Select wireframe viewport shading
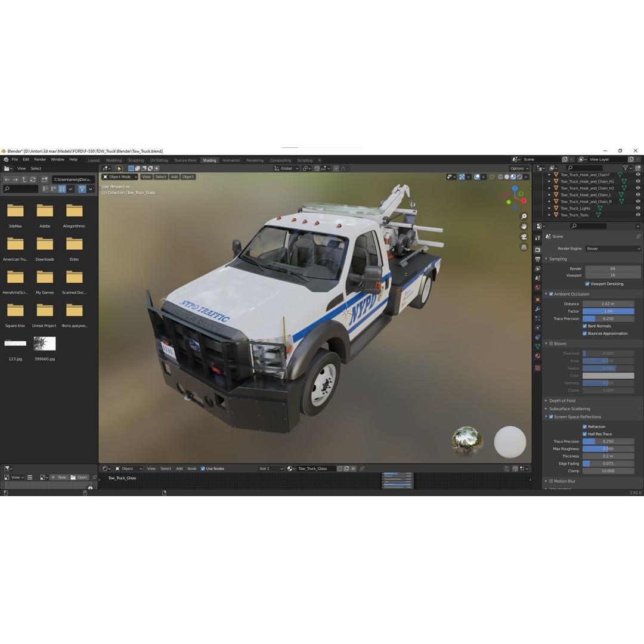644x644 pixels. click(x=500, y=177)
